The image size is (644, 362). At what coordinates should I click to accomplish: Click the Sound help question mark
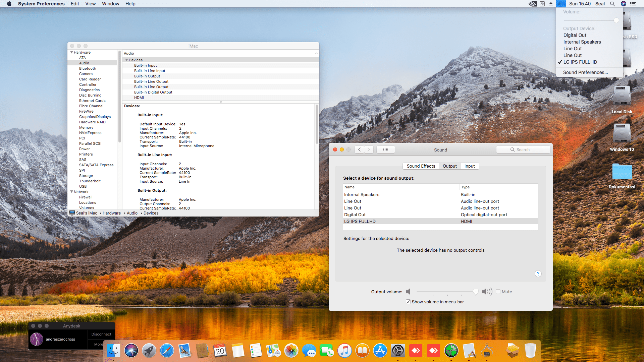click(538, 274)
